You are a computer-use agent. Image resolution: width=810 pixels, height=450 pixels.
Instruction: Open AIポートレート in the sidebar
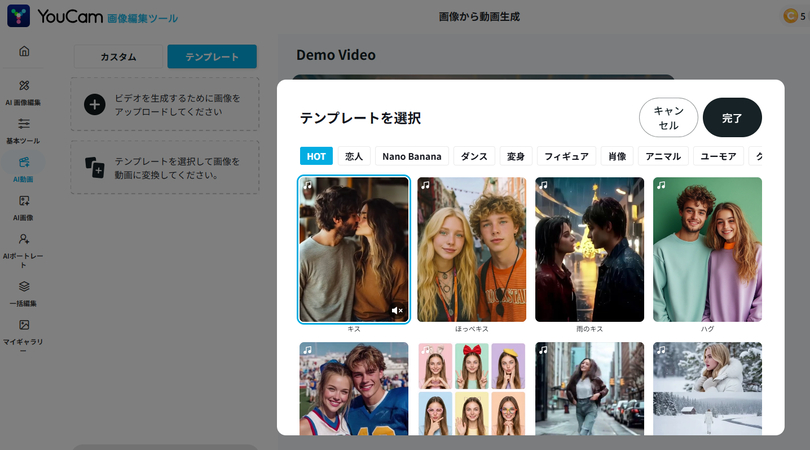pos(24,250)
